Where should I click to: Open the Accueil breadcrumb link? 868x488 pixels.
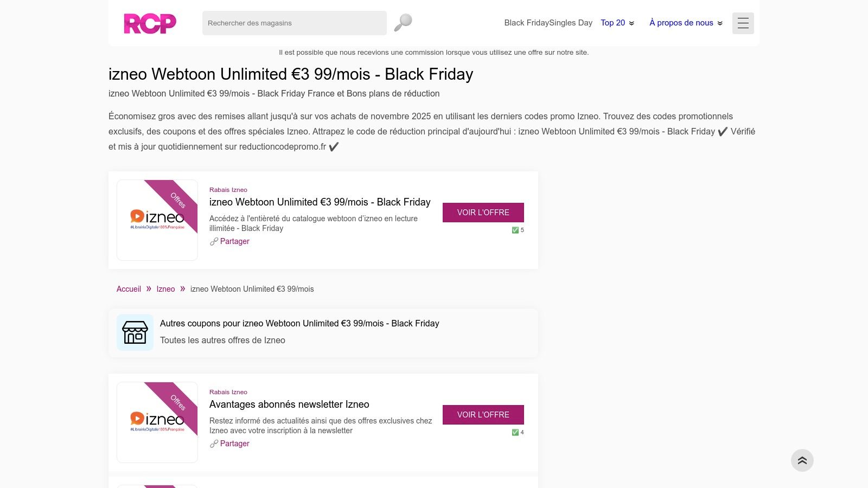coord(129,289)
